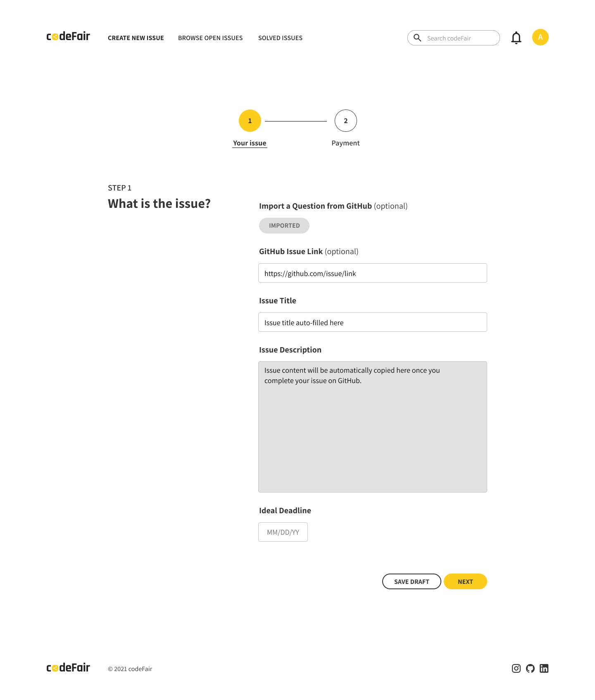Viewport: 595px width, 700px height.
Task: Click the GitHub Issue Link field
Action: (x=372, y=273)
